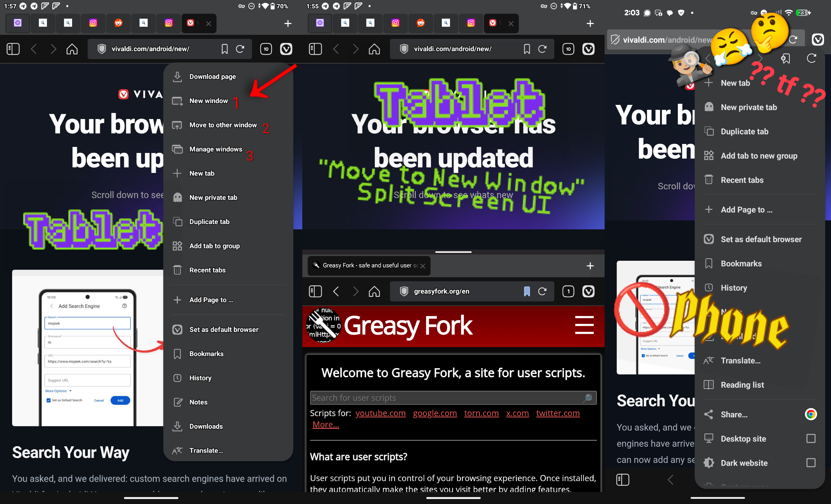The height and width of the screenshot is (504, 831).
Task: Close the Greasy Fork tab
Action: click(x=423, y=266)
